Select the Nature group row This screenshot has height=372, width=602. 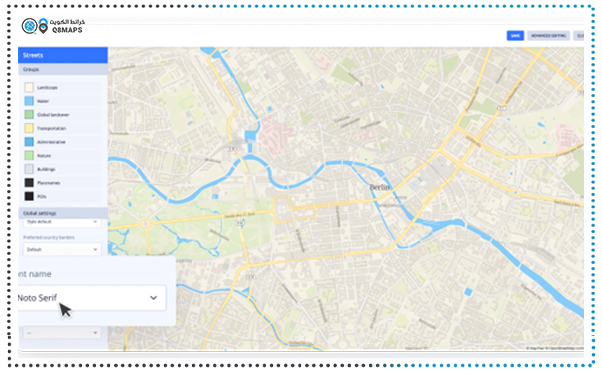63,155
